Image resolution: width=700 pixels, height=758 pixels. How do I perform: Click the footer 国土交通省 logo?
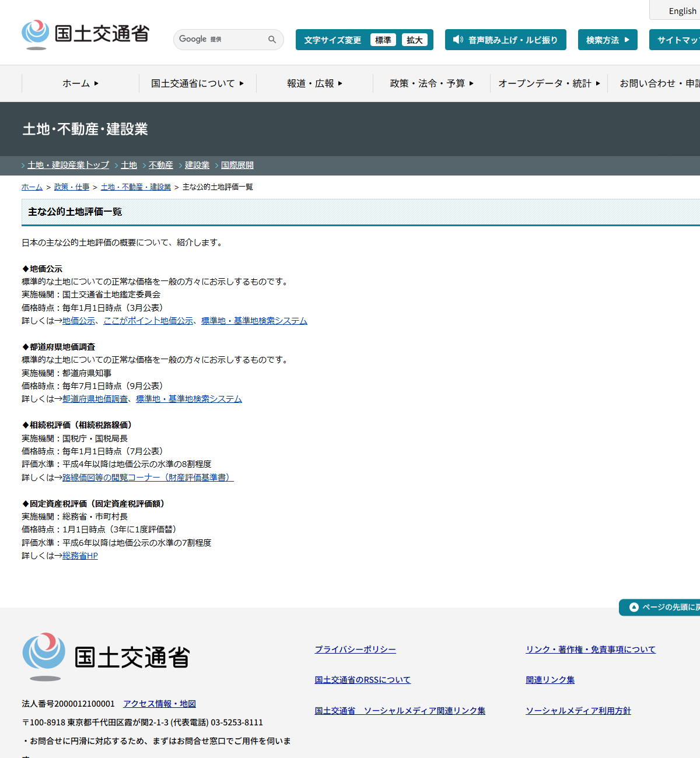tap(106, 657)
